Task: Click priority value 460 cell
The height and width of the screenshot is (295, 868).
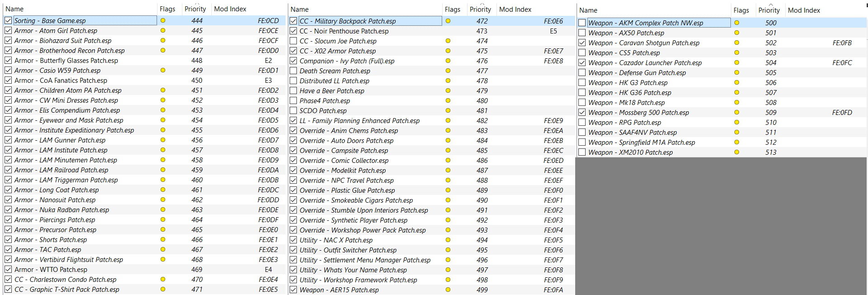Action: 197,180
